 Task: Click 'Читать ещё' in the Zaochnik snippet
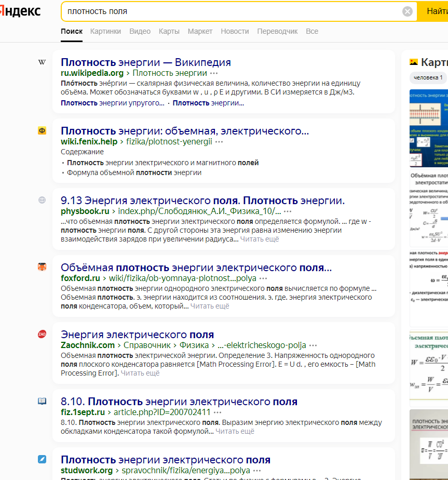tap(140, 373)
